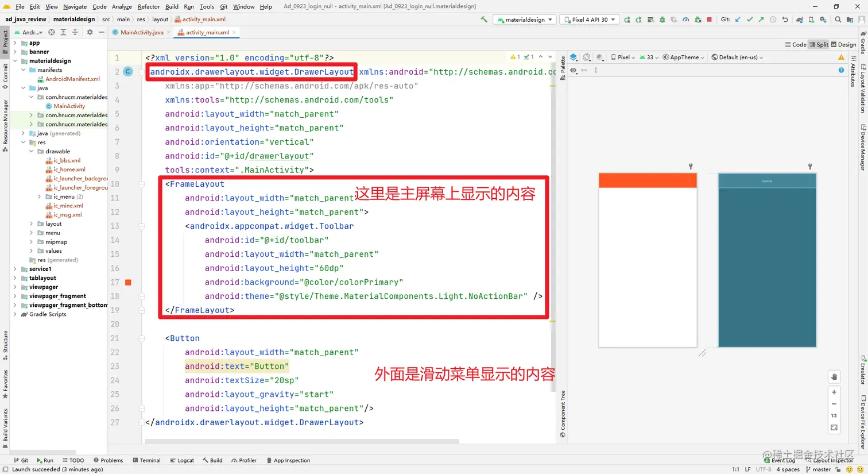Click the Git Rollback undo arrow icon
The width and height of the screenshot is (868, 474).
785,20
